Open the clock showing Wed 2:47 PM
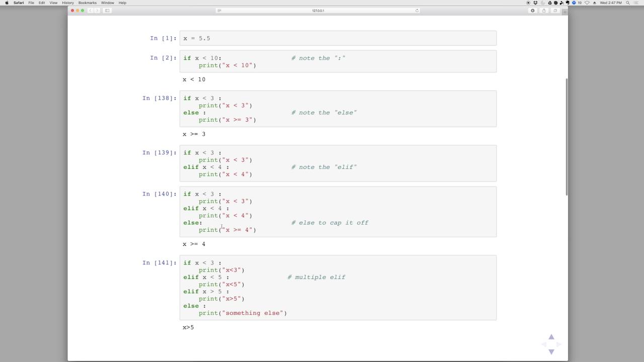Image resolution: width=644 pixels, height=362 pixels. (x=611, y=3)
